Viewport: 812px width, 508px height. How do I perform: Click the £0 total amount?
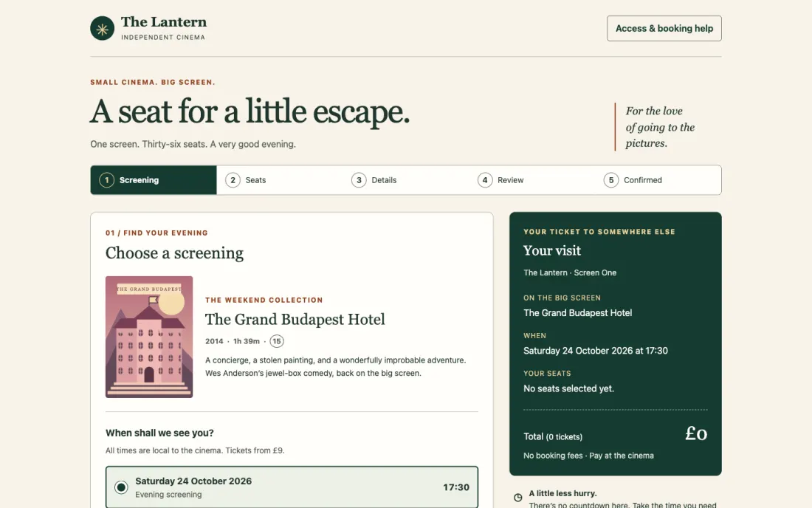tap(696, 433)
